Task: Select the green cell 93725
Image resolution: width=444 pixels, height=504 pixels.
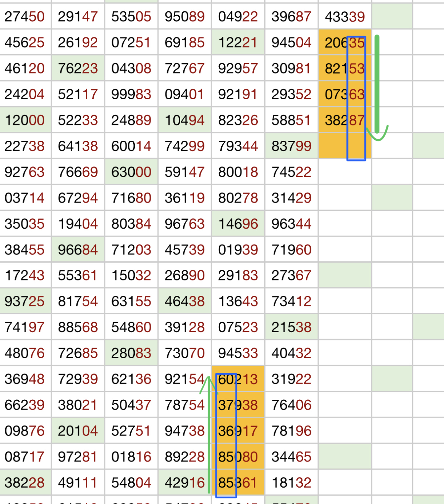Action: pos(25,301)
